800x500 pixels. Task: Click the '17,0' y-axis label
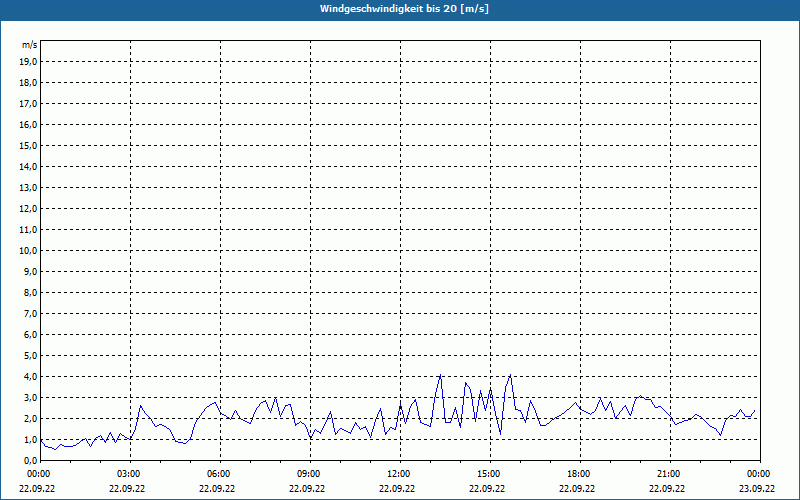point(30,104)
